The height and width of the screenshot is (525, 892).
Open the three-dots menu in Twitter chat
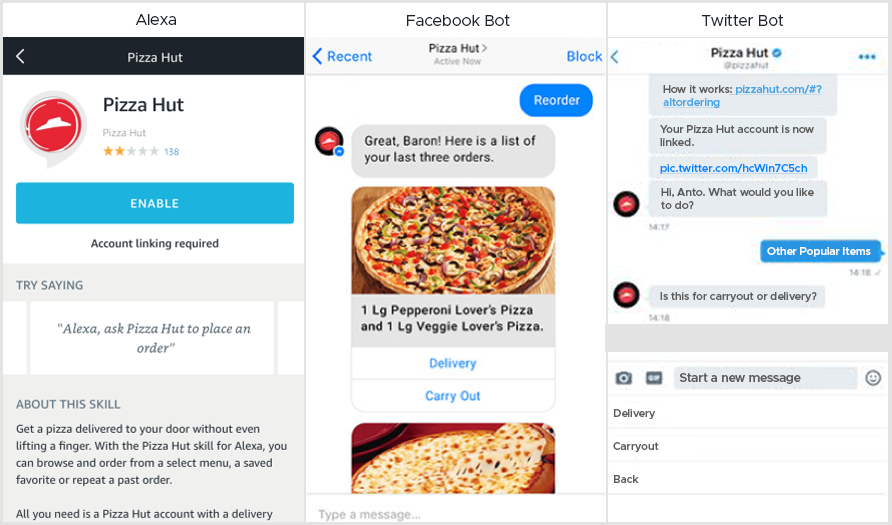click(866, 56)
